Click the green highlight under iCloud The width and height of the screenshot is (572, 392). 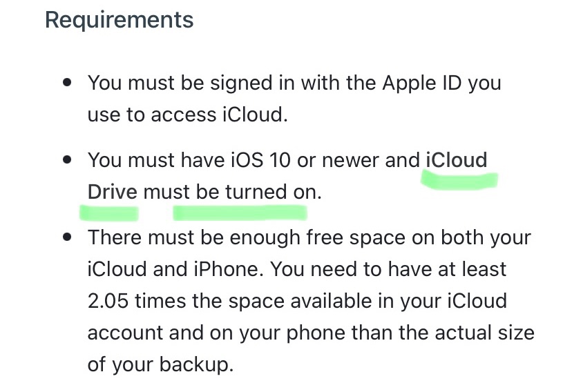[459, 181]
